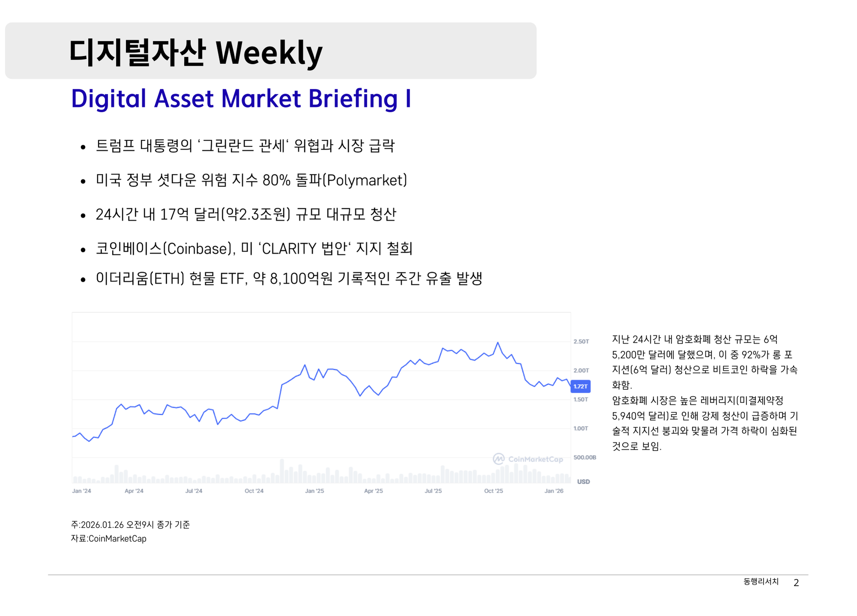Click the Jan '24 x-axis label

(x=81, y=491)
